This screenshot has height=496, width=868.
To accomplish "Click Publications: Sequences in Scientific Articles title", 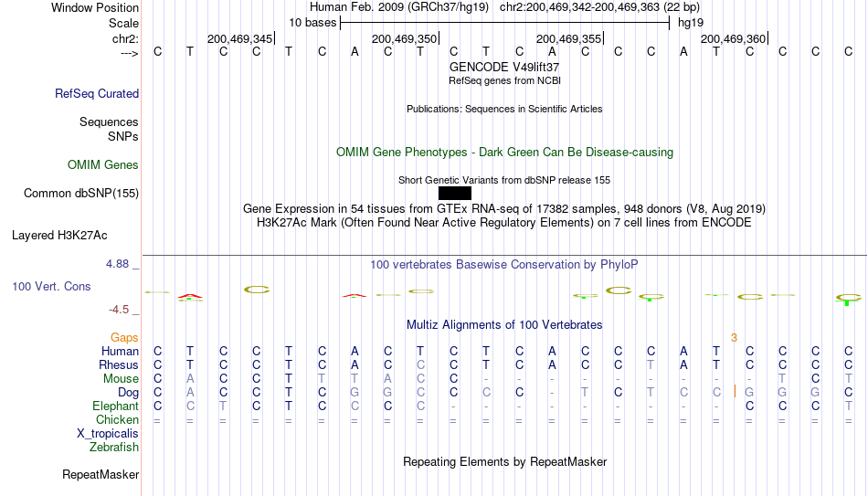I will 504,109.
